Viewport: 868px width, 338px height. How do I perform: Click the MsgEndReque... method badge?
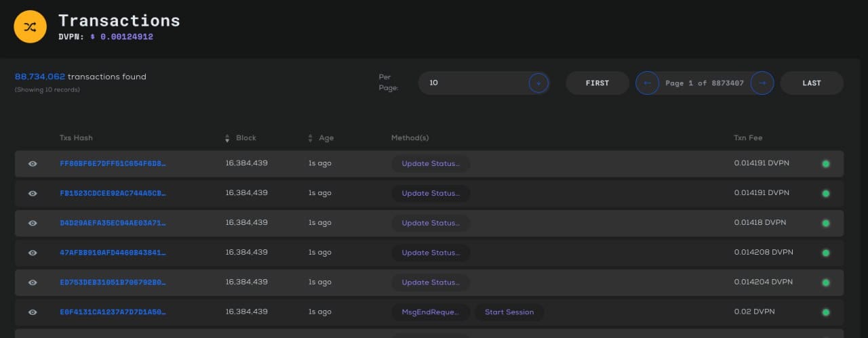431,312
